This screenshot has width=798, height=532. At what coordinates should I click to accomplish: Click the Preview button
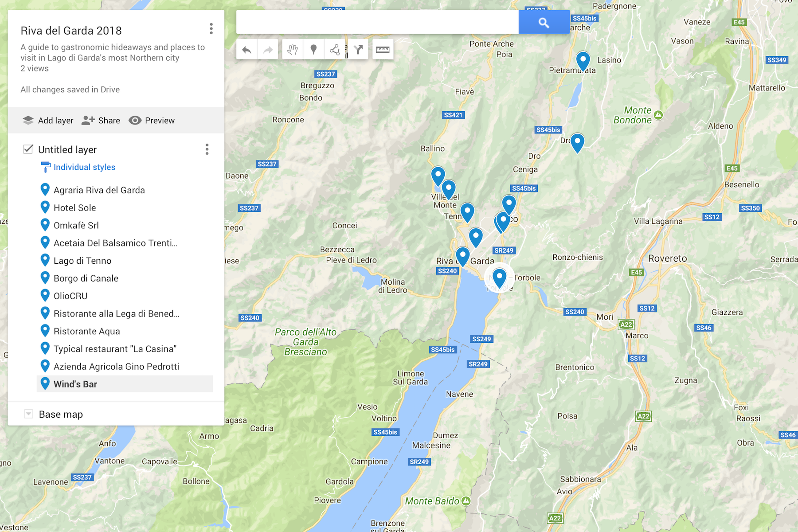(x=152, y=121)
